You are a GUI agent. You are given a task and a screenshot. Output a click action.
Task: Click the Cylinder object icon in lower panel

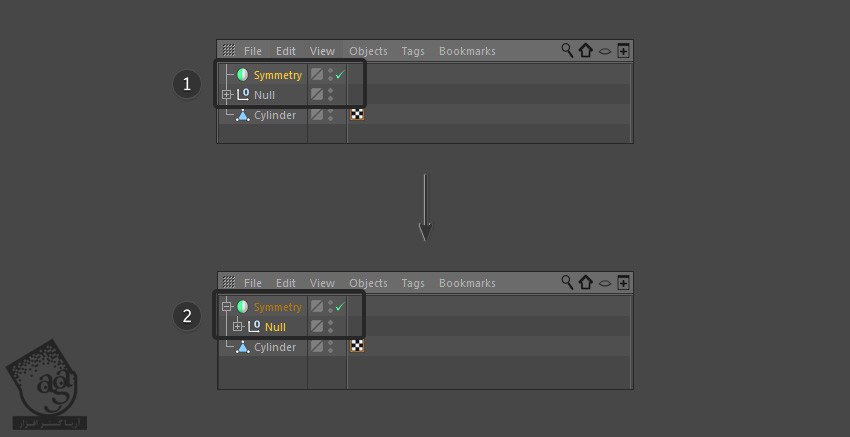tap(242, 347)
